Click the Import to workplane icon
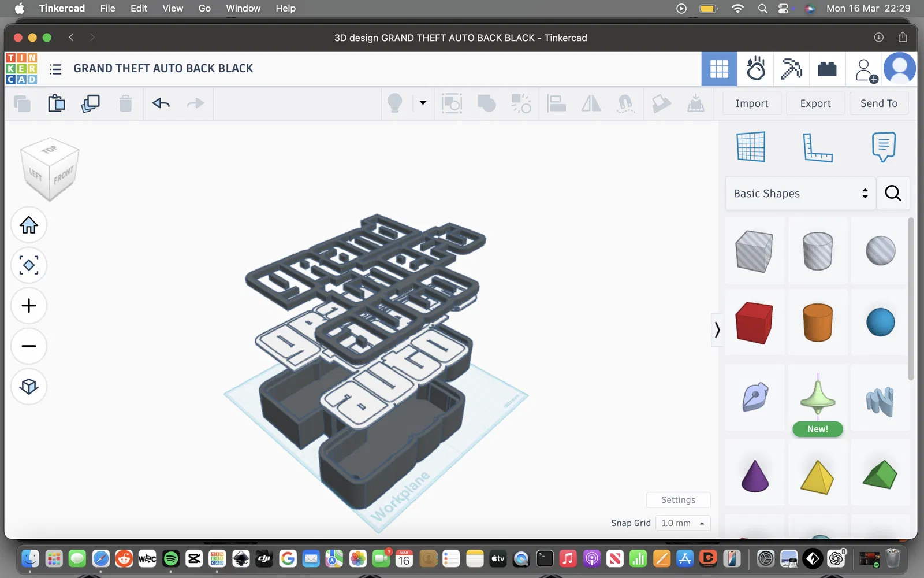The height and width of the screenshot is (578, 924). tap(696, 103)
